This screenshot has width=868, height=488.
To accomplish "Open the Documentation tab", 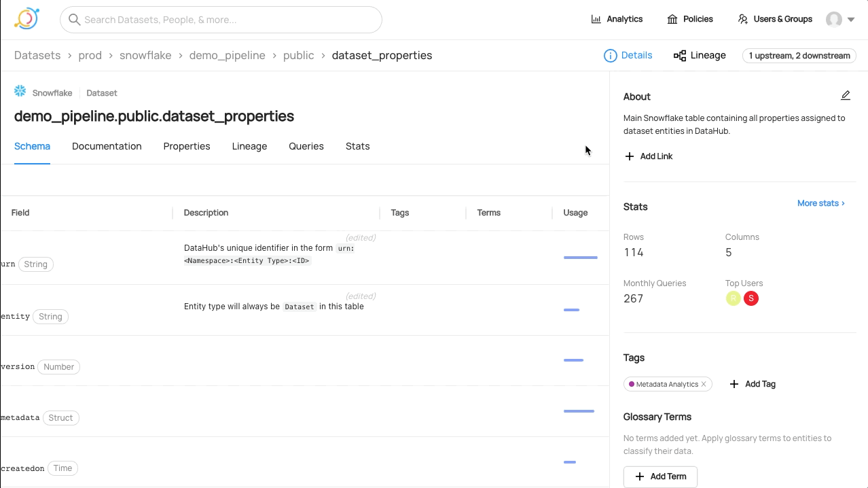I will pos(107,146).
